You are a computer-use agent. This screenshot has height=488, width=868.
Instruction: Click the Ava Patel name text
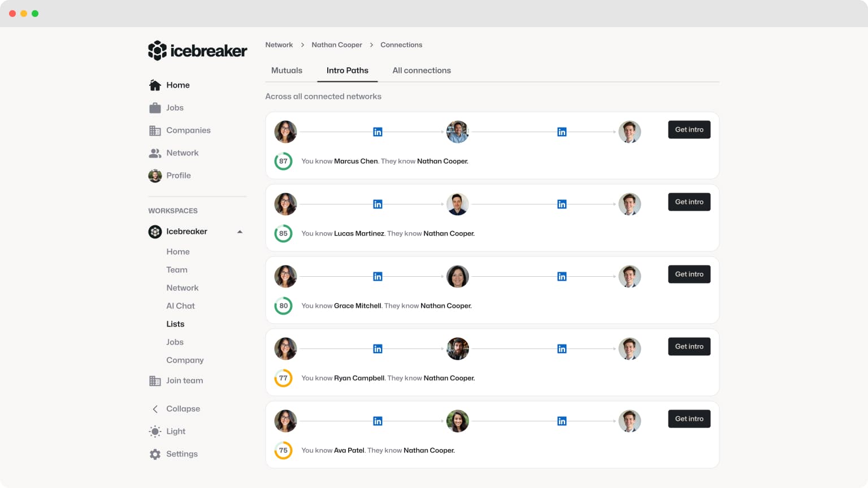coord(349,451)
